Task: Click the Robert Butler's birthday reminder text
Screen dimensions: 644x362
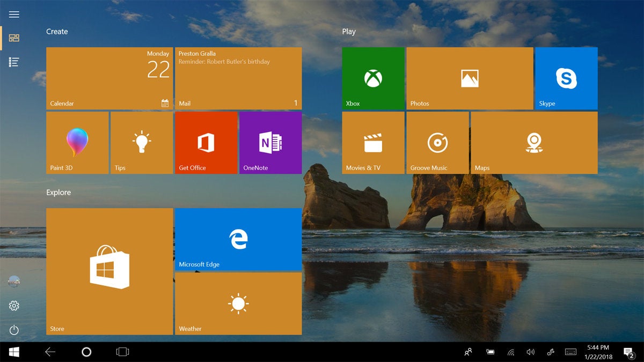Action: [x=224, y=62]
